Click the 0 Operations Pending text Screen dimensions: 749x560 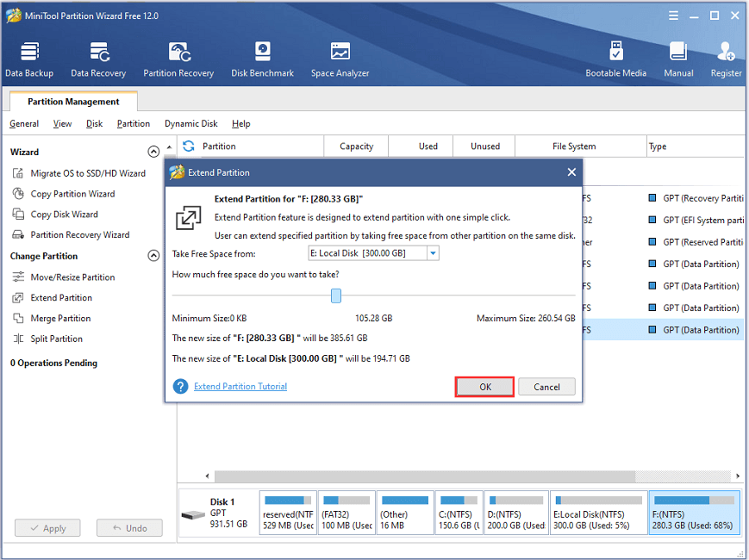[x=53, y=363]
